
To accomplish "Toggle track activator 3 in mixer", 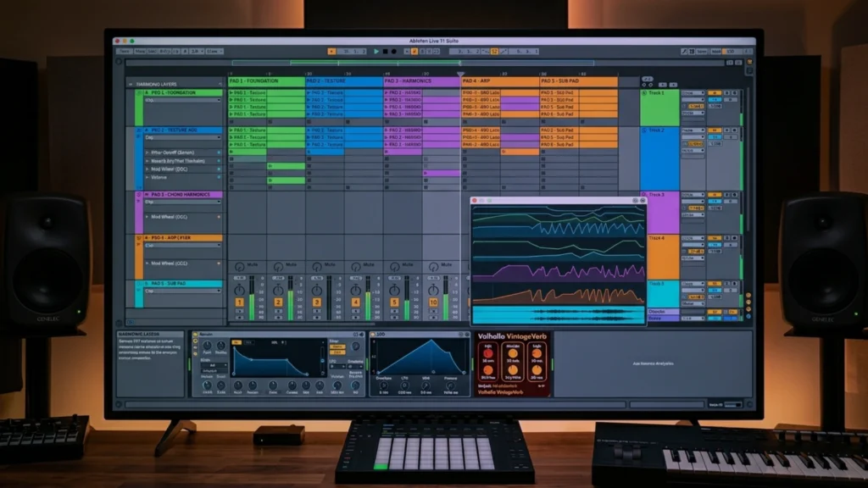I will pos(317,302).
